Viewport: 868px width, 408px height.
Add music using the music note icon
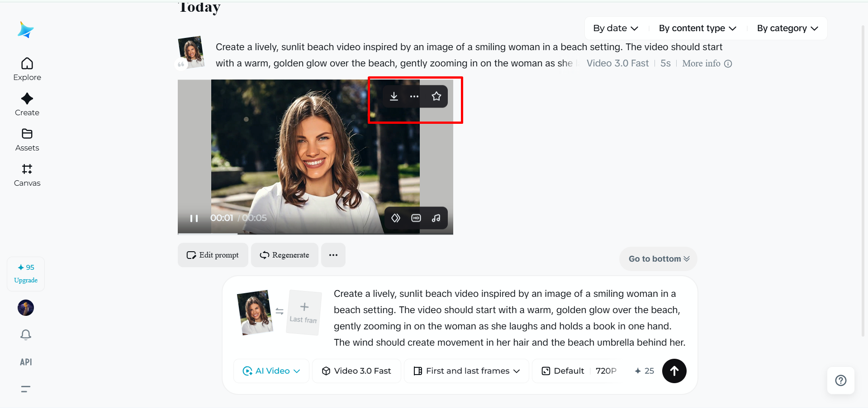click(436, 218)
